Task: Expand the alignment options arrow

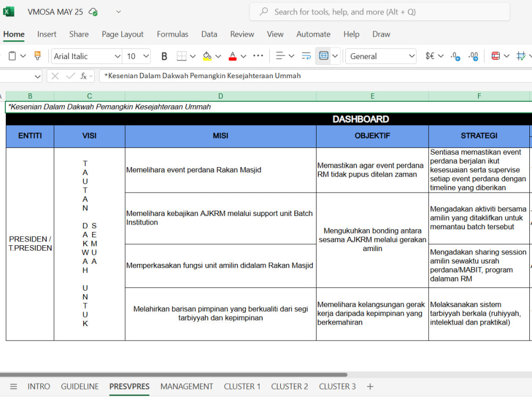Action: pyautogui.click(x=292, y=56)
